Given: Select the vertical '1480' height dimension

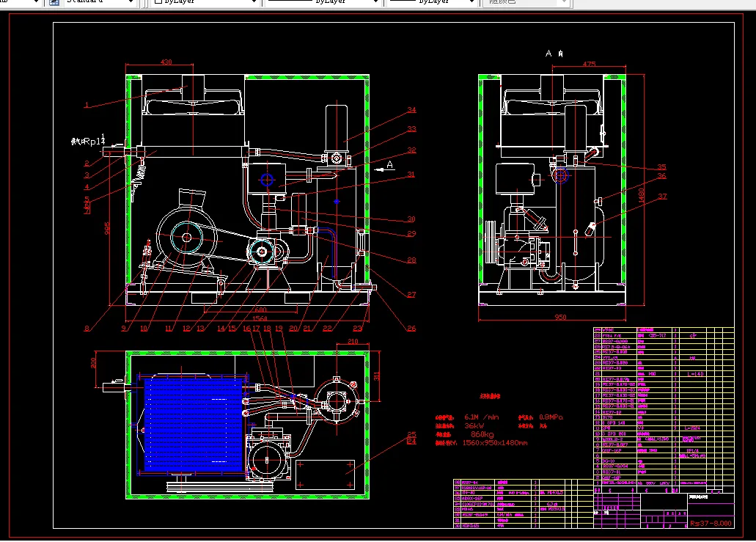Looking at the screenshot, I should 641,195.
